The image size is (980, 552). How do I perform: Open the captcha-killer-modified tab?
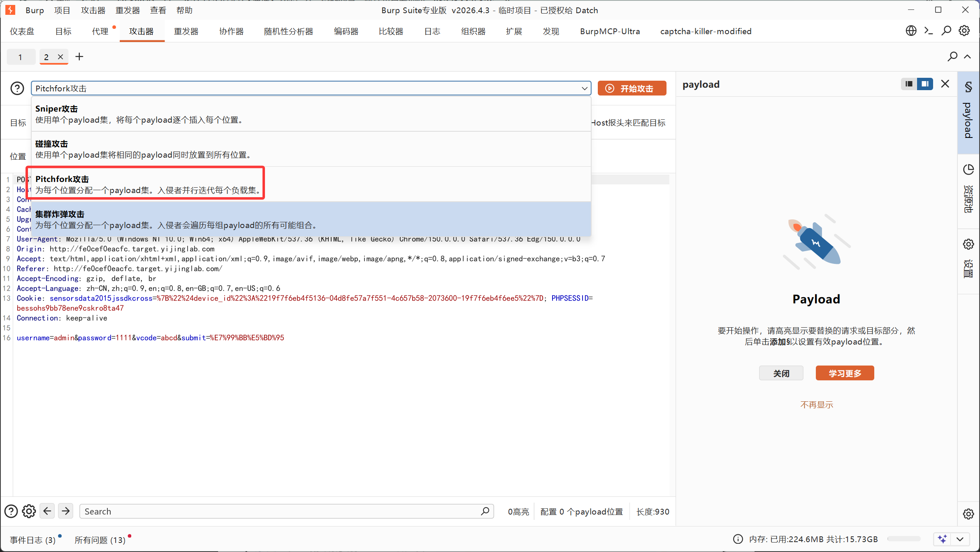(x=706, y=31)
